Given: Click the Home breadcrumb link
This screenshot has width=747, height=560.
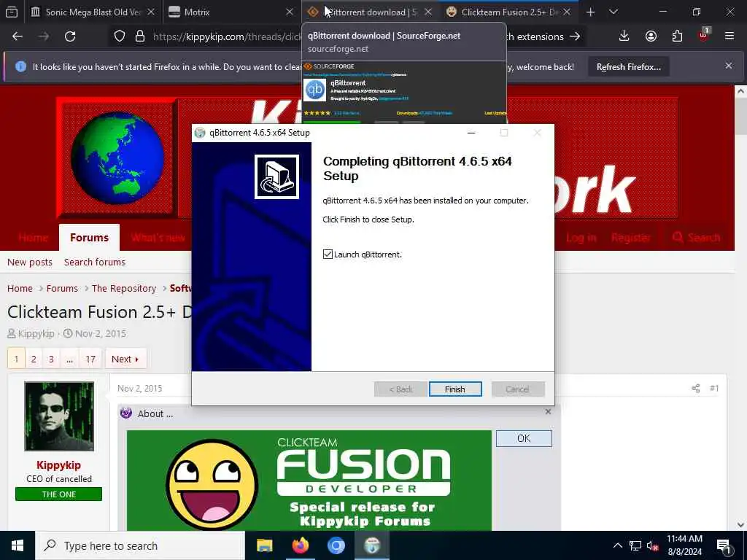Looking at the screenshot, I should point(20,289).
